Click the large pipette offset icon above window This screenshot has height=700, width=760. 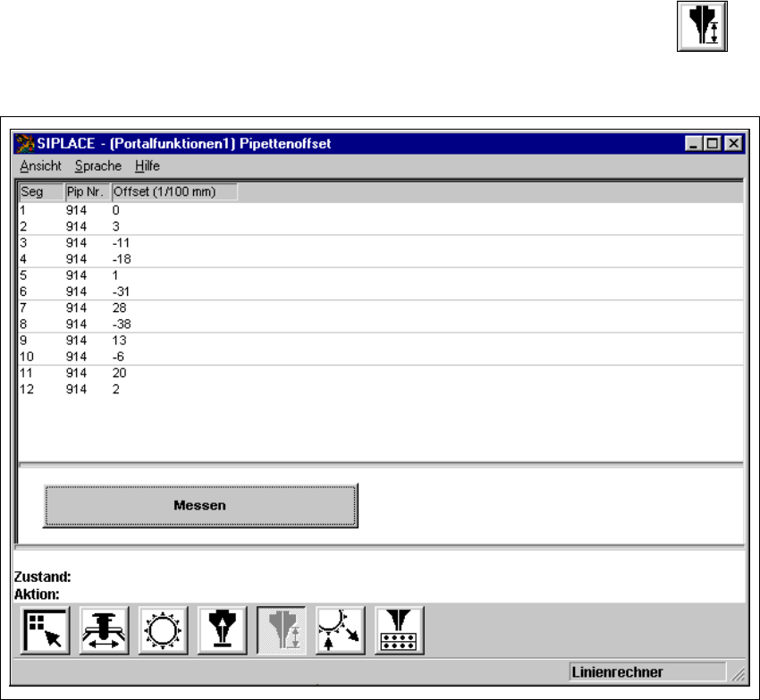[702, 26]
